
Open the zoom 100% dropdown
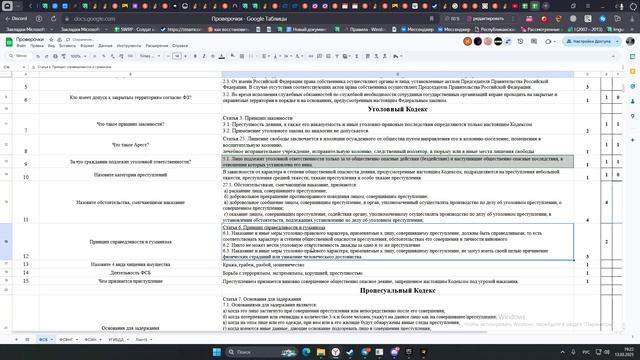click(78, 56)
